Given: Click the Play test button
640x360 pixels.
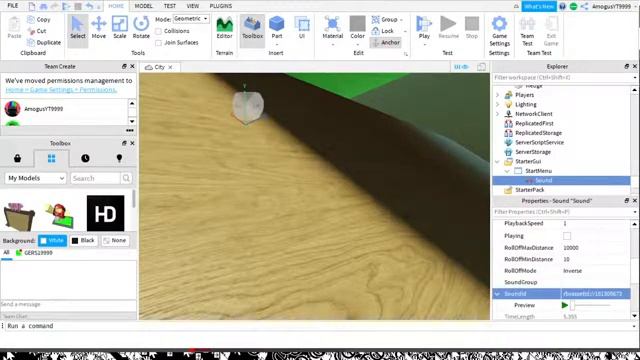Looking at the screenshot, I should point(424,31).
